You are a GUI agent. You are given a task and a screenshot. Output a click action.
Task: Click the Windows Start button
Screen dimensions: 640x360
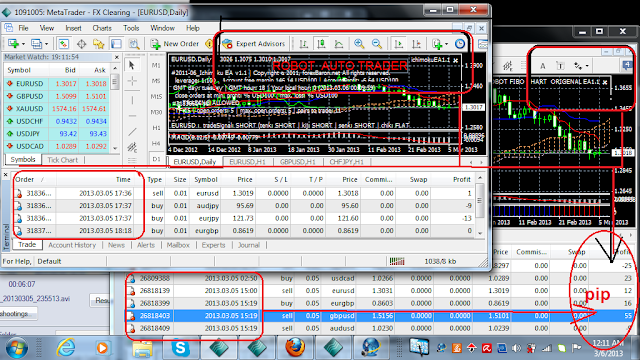point(16,348)
